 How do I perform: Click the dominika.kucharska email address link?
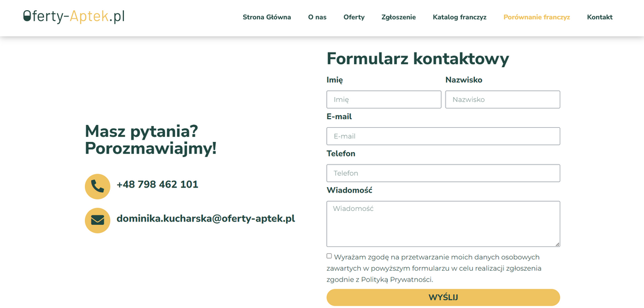click(x=206, y=219)
